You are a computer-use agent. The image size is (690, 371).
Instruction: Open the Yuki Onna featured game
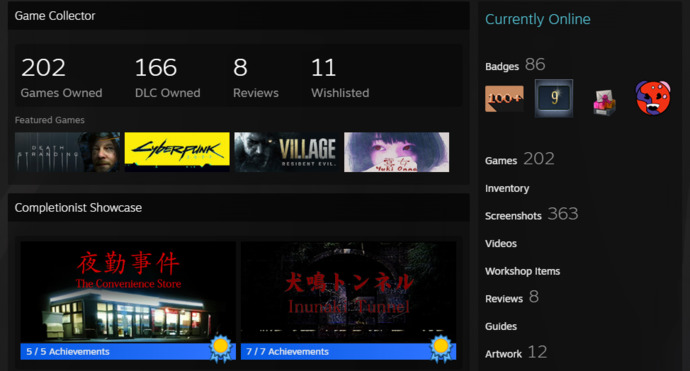click(396, 152)
